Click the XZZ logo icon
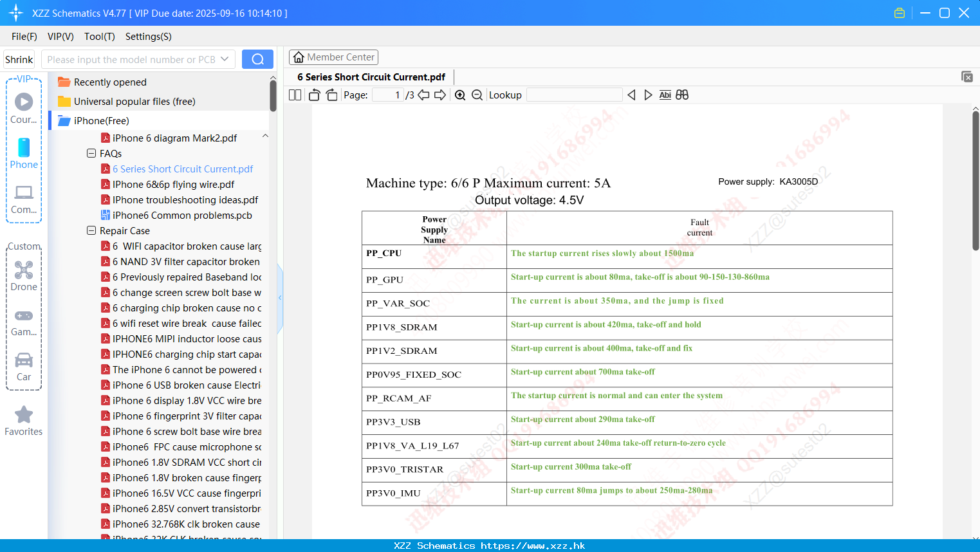Screen dimensions: 980x552 (x=16, y=13)
